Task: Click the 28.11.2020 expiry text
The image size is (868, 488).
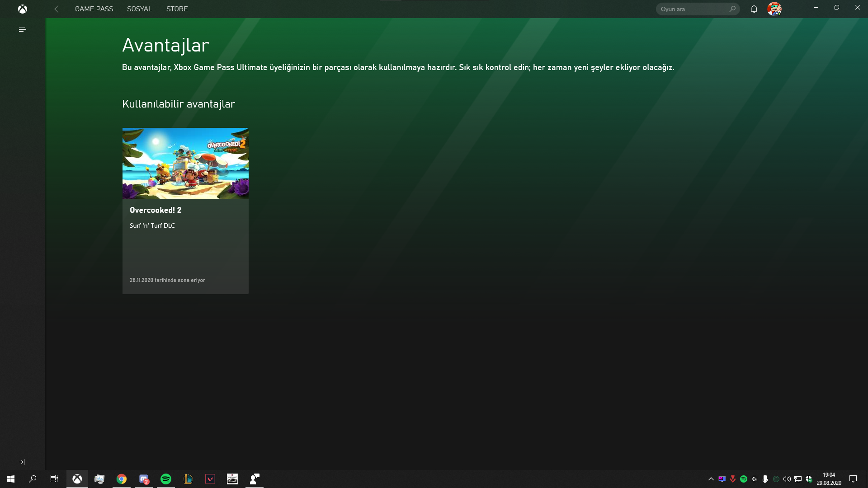Action: coord(167,280)
